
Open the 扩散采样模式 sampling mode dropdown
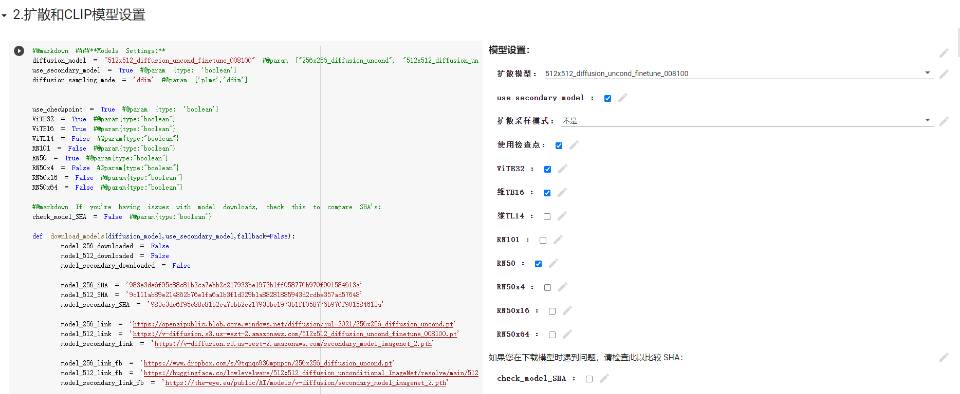pyautogui.click(x=747, y=121)
